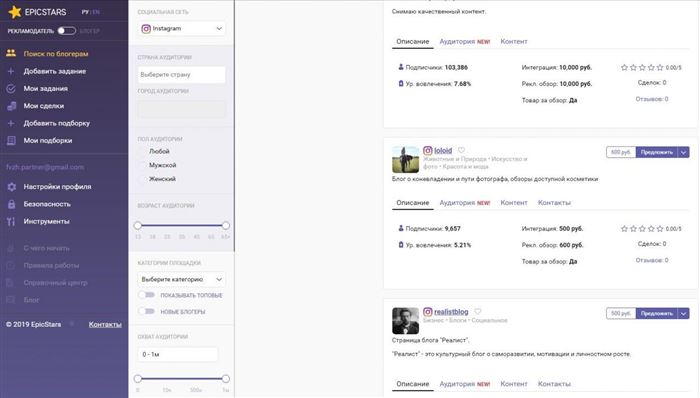Click the plus icon beside Добавить задание
This screenshot has height=398, width=700.
point(11,71)
